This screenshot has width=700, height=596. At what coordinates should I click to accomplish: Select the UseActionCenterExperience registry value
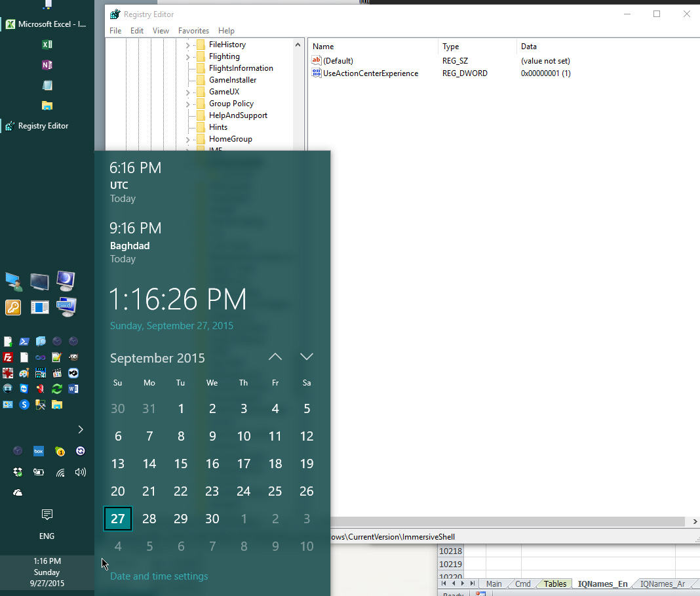point(370,73)
